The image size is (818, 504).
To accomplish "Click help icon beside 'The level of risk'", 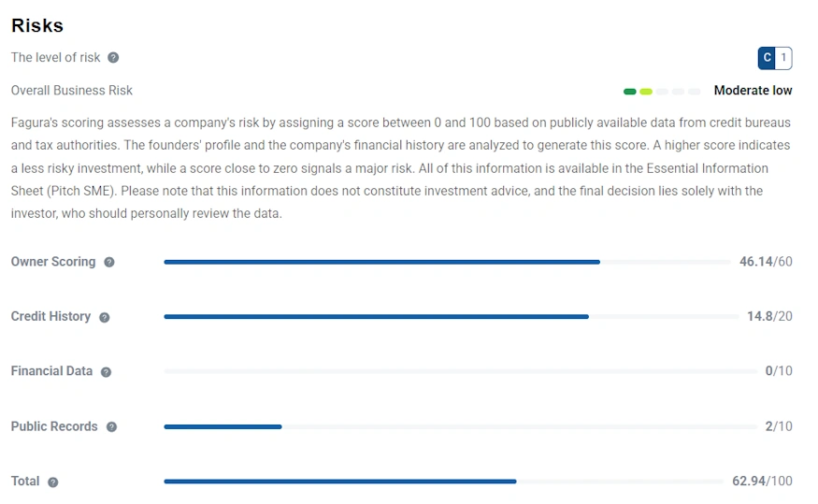I will click(x=113, y=58).
